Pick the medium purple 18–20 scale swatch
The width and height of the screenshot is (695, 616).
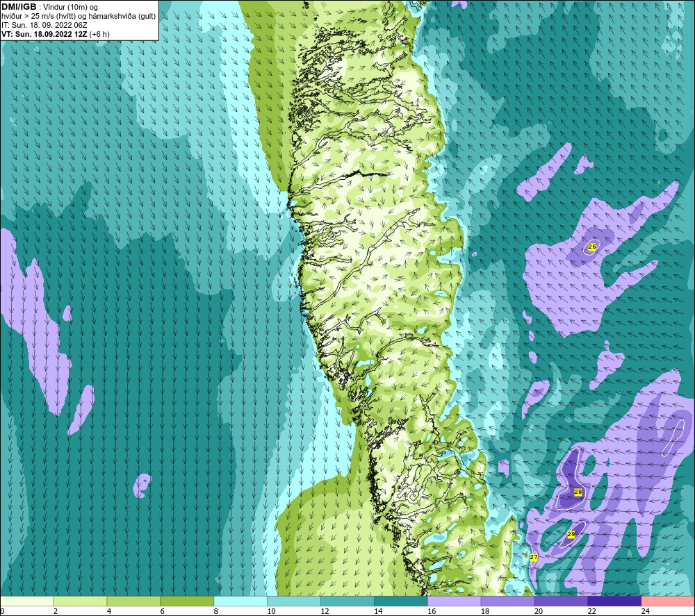(507, 601)
